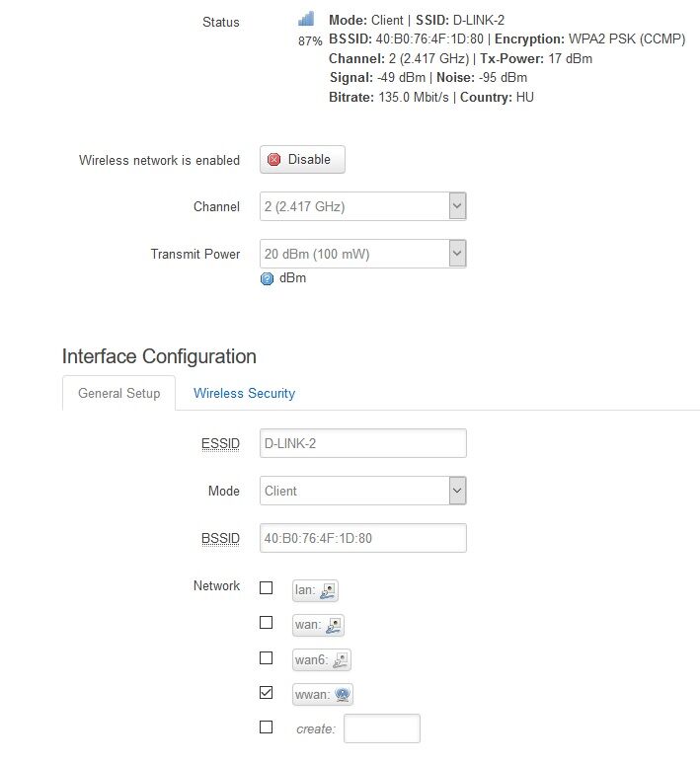The height and width of the screenshot is (765, 700).
Task: Open the Channel dropdown
Action: 362,207
